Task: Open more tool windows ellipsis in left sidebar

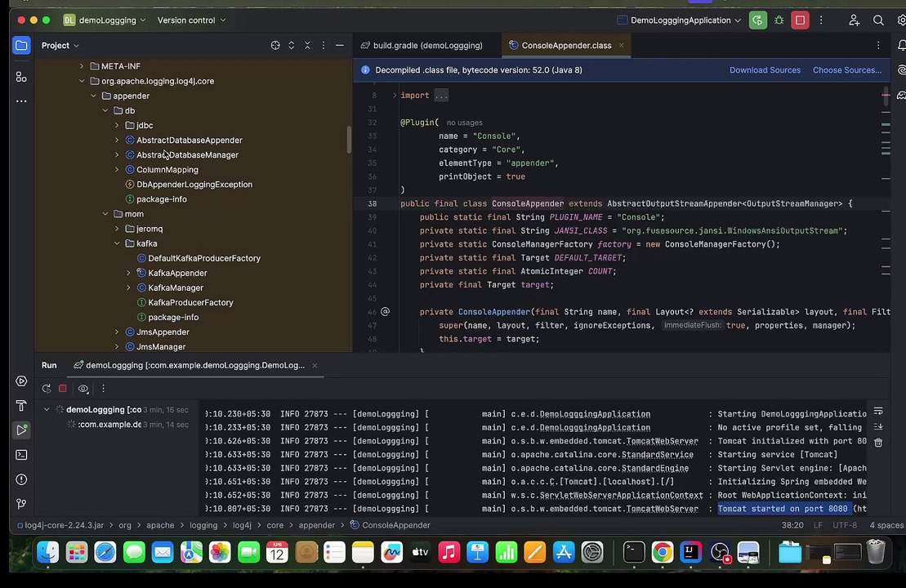Action: (21, 101)
